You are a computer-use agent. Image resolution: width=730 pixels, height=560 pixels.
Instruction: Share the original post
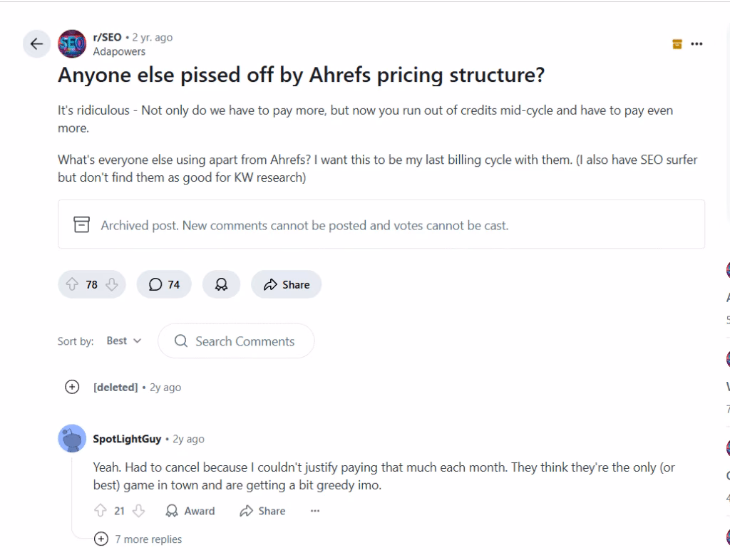286,284
